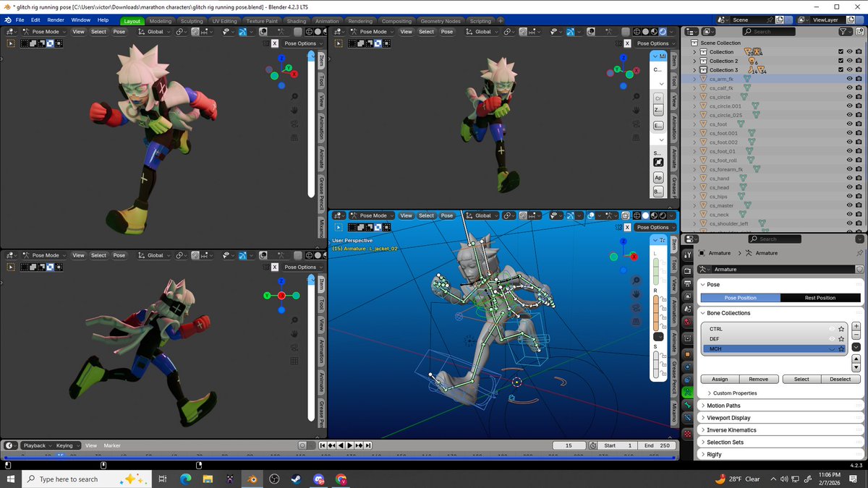Screen dimensions: 868x488
Task: Click the Deselect button
Action: click(x=840, y=379)
